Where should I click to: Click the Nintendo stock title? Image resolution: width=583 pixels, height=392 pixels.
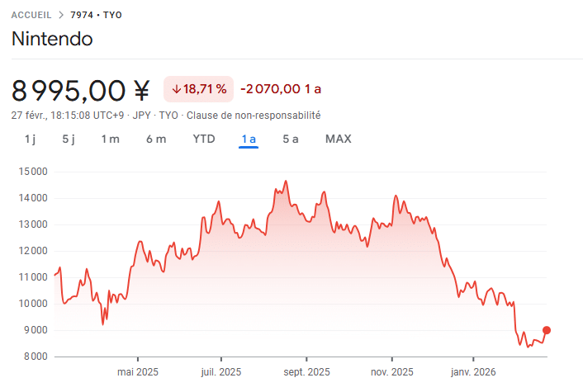coord(52,39)
